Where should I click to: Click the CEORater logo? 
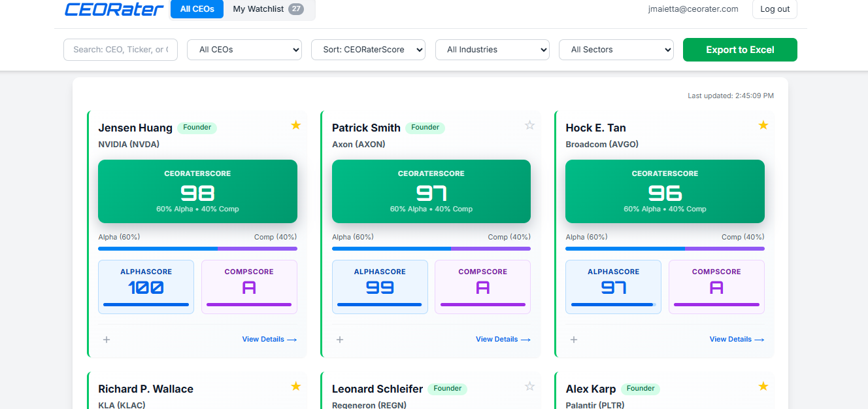click(x=114, y=9)
